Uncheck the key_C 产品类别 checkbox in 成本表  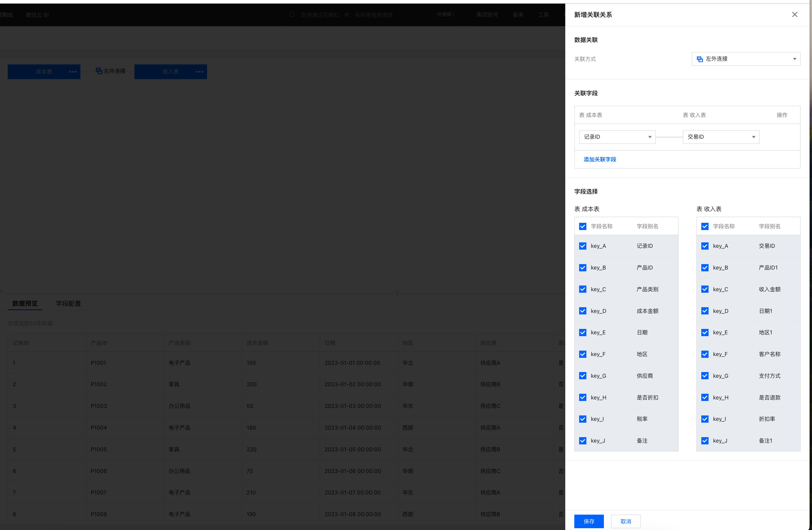pyautogui.click(x=583, y=289)
